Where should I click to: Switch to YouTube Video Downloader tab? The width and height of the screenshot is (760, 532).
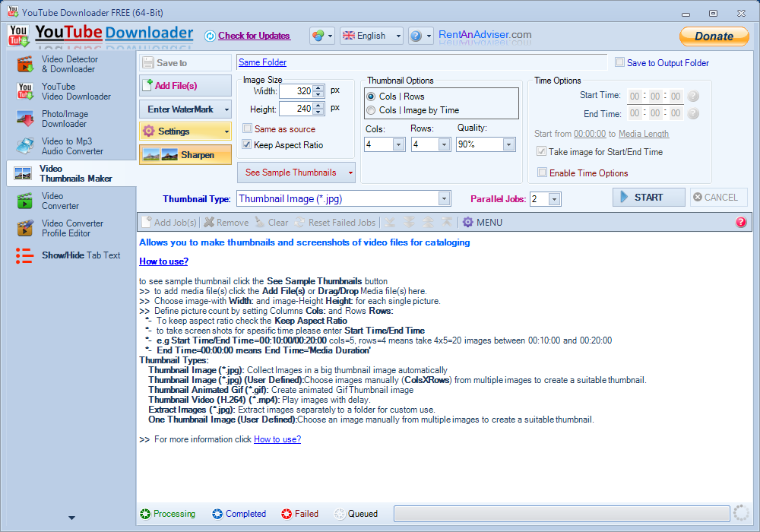tap(71, 91)
